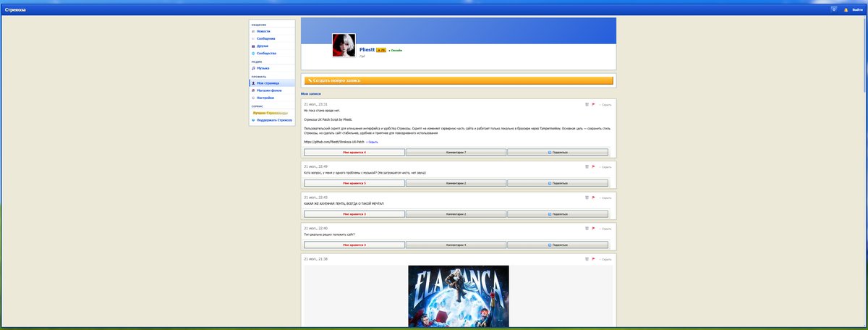Click the 21 июл., 21:38 post timestamp
This screenshot has width=868, height=330.
(x=315, y=258)
